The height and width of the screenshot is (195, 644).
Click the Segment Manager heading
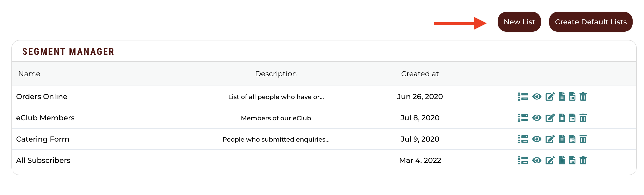click(x=68, y=52)
